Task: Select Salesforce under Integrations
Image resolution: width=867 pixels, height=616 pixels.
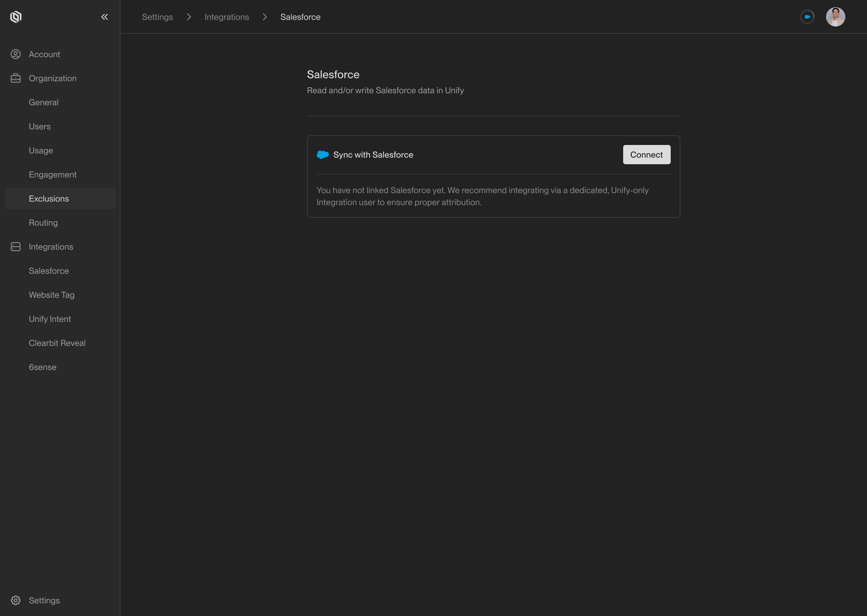Action: click(49, 271)
